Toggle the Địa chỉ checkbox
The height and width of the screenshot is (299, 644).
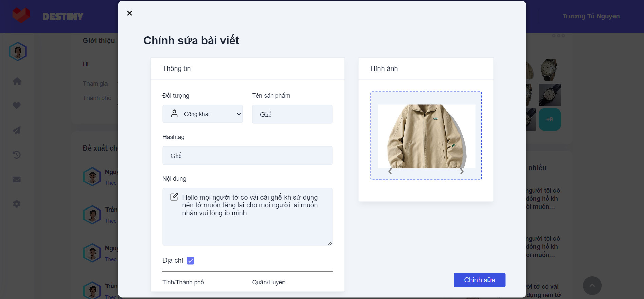click(x=190, y=261)
